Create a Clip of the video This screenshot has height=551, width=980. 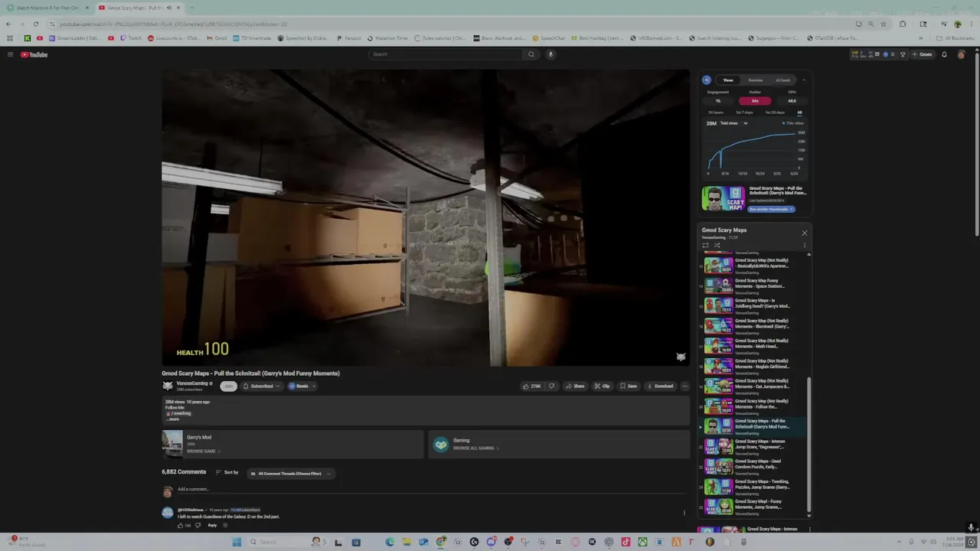(602, 386)
